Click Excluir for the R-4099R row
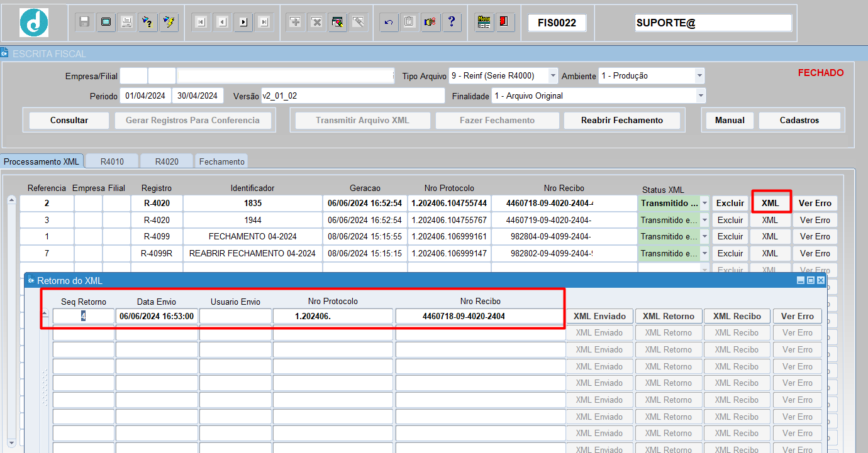The image size is (868, 453). [730, 254]
